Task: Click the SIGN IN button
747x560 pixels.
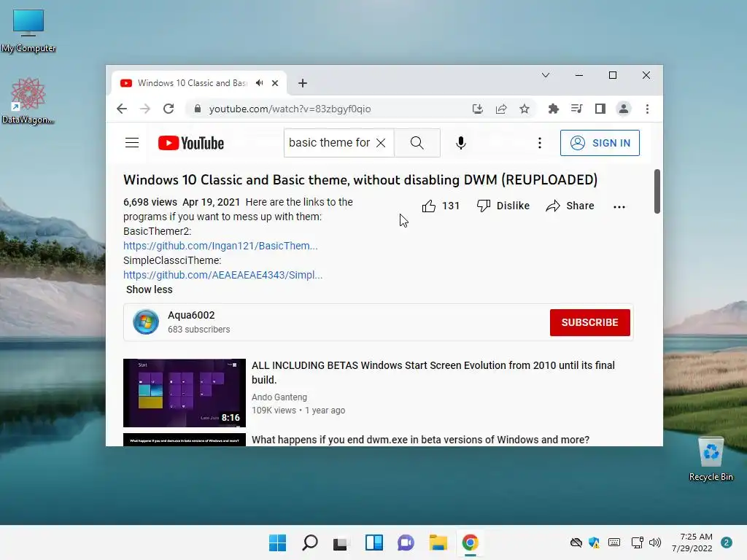Action: 600,143
